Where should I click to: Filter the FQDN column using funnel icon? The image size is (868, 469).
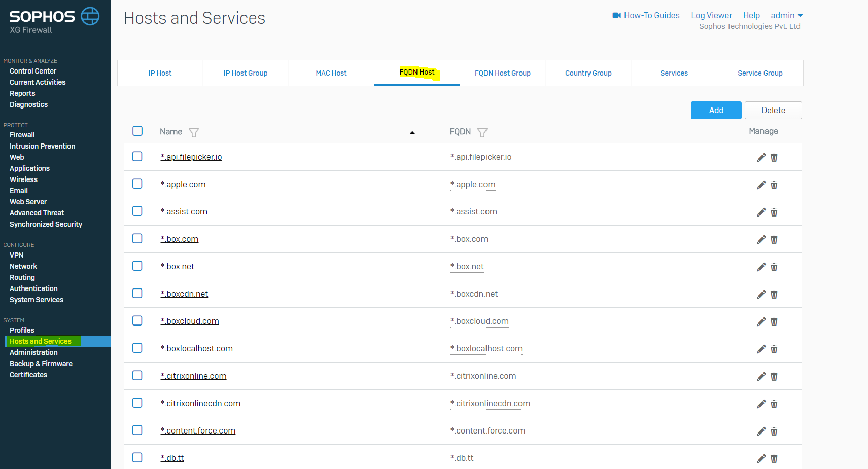[x=482, y=133]
